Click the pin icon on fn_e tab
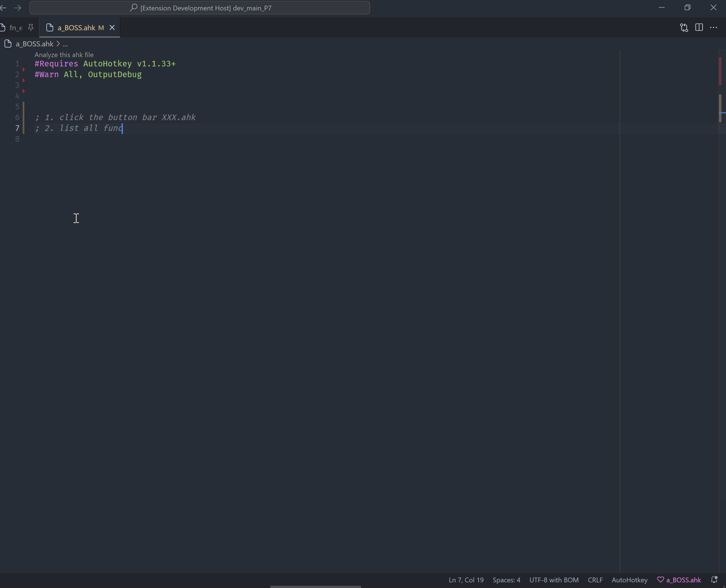Viewport: 726px width, 588px height. tap(31, 27)
